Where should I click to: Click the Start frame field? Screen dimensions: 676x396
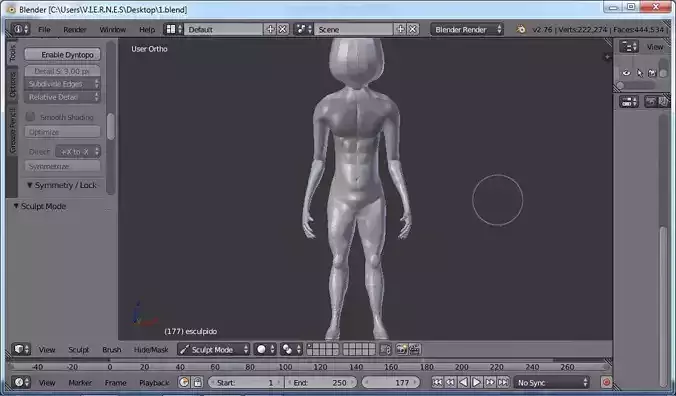click(x=245, y=383)
